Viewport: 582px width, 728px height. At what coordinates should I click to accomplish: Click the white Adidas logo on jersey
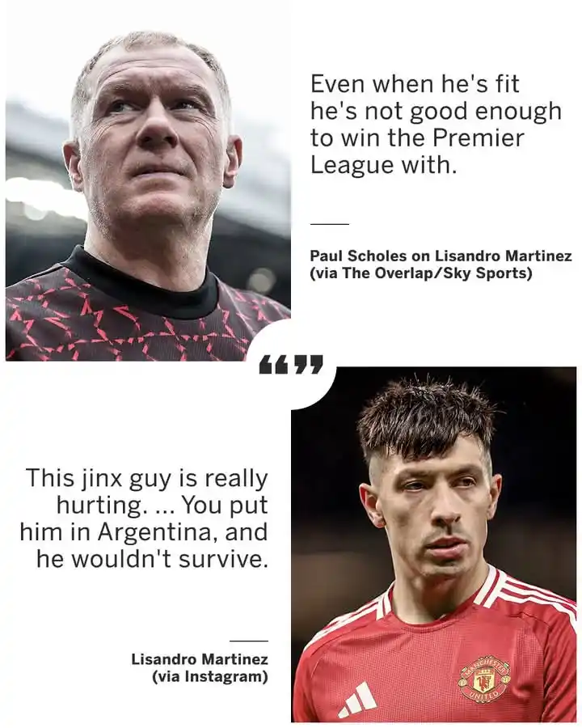357,700
